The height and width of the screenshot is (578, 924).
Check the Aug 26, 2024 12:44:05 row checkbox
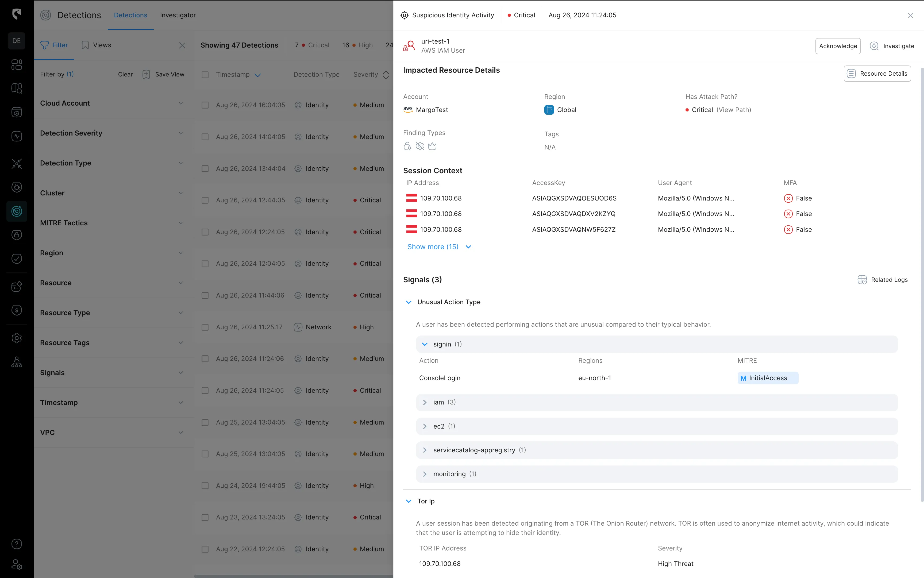pyautogui.click(x=205, y=200)
